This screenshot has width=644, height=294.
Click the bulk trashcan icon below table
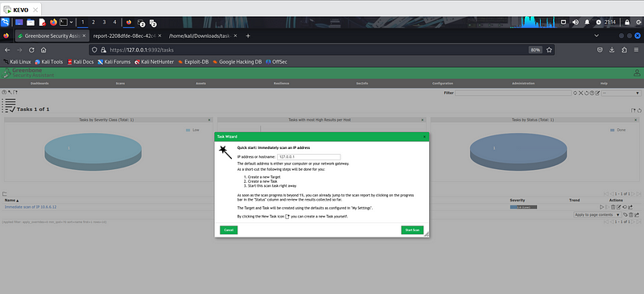pyautogui.click(x=631, y=214)
